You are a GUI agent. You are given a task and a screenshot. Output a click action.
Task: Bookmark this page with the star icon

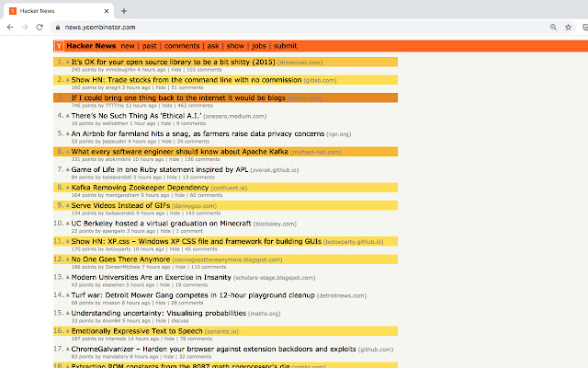pos(568,27)
